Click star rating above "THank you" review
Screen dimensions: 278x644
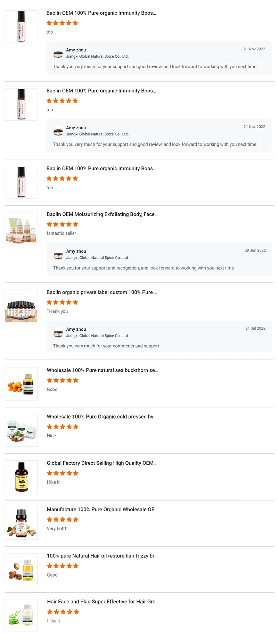point(63,302)
